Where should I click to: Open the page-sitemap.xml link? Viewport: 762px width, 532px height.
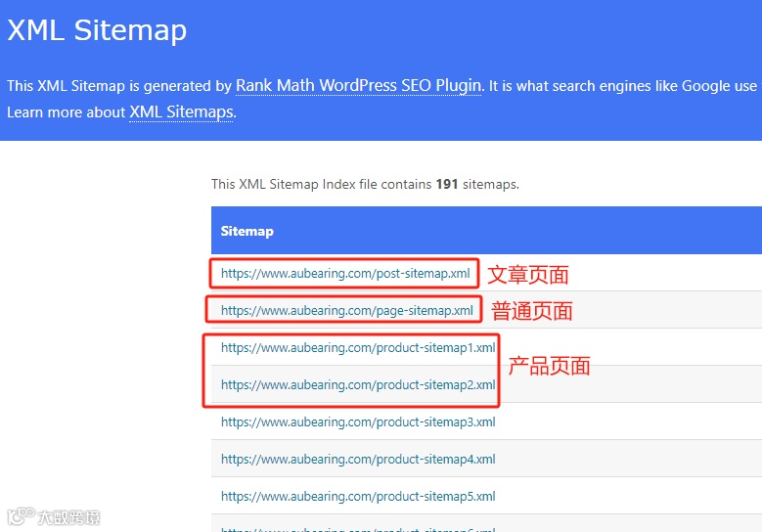(x=347, y=310)
